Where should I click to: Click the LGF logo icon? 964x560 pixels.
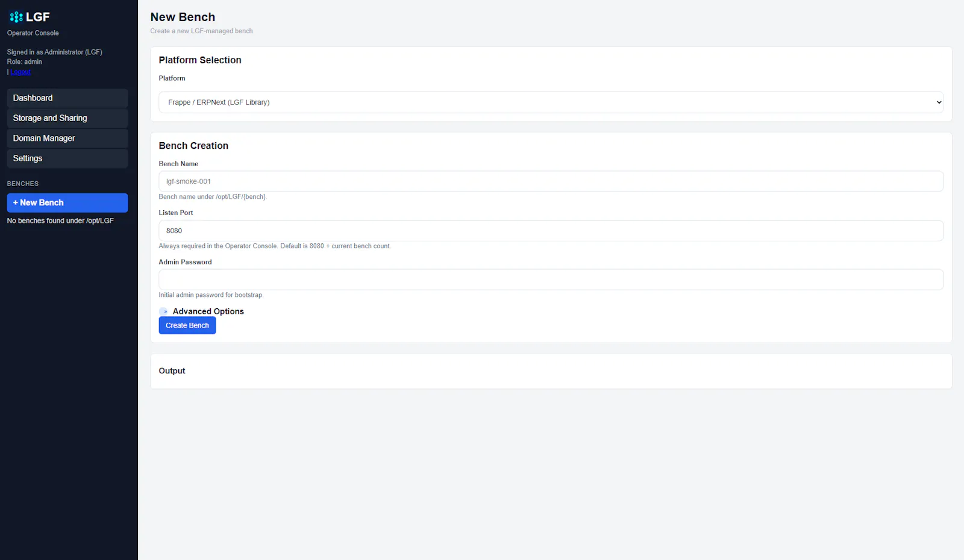coord(16,17)
